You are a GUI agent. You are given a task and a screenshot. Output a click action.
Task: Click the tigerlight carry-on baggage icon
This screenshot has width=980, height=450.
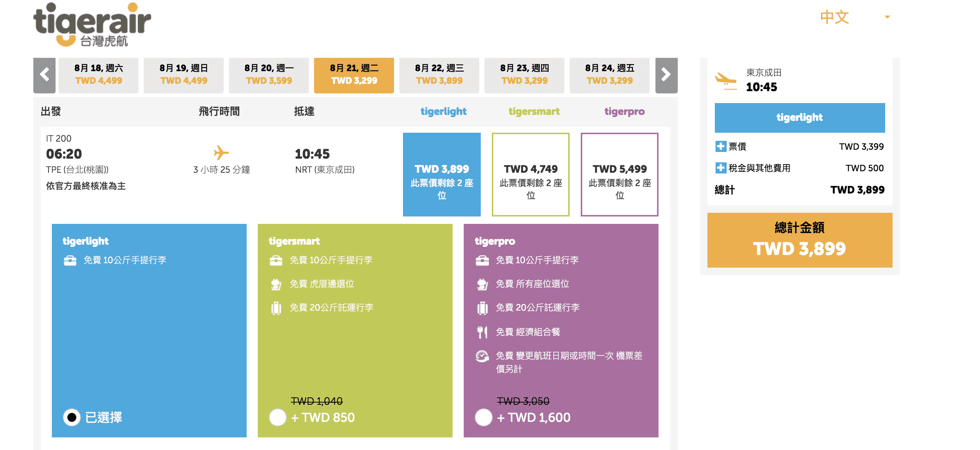70,261
